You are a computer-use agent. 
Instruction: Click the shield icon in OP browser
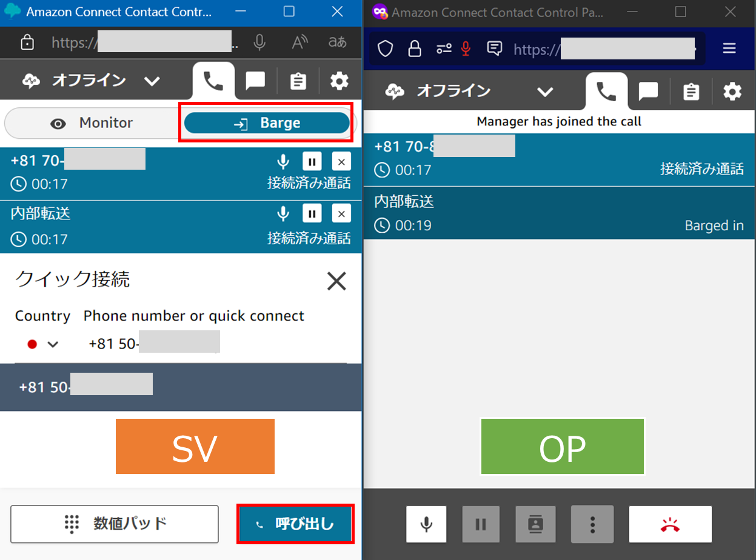386,48
